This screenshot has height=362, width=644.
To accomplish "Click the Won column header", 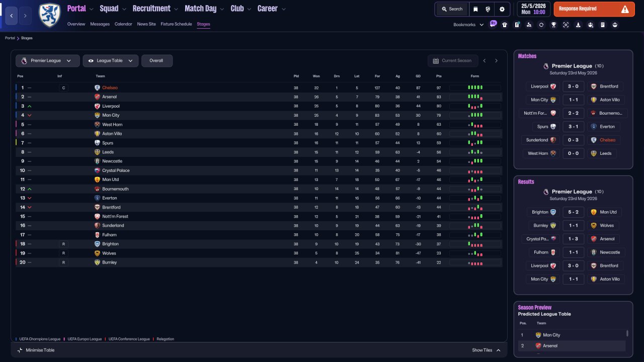I will tap(316, 76).
